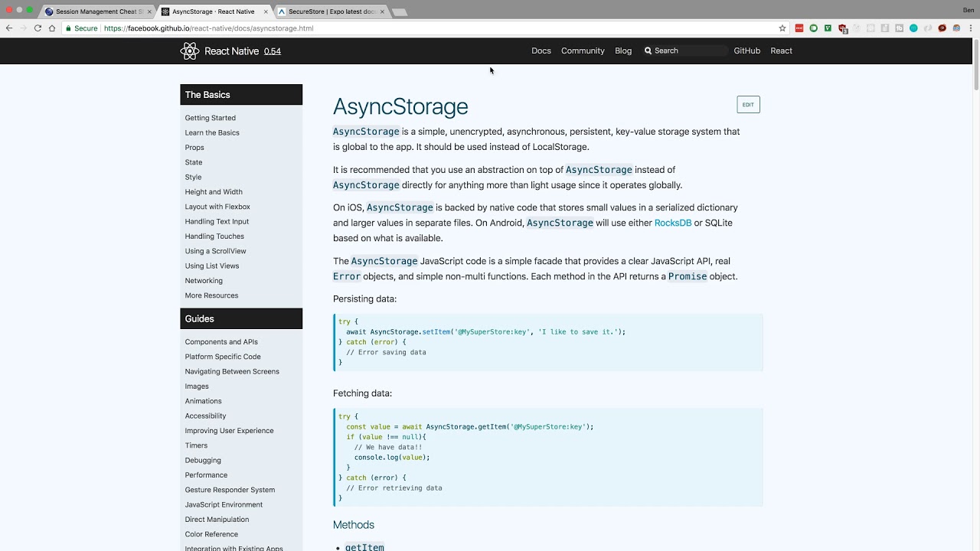The height and width of the screenshot is (551, 980).
Task: Open Layout with Flexbox sidebar link
Action: tap(217, 207)
